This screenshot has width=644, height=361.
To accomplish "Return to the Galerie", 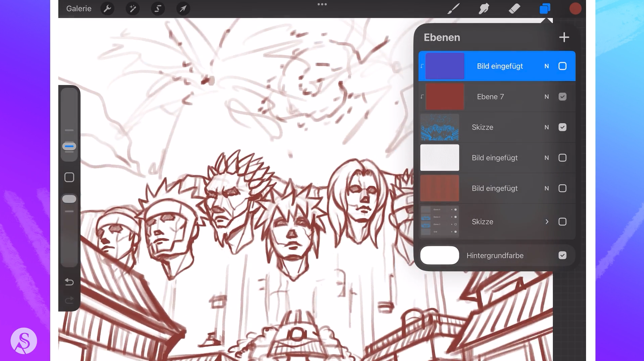I will click(x=79, y=9).
